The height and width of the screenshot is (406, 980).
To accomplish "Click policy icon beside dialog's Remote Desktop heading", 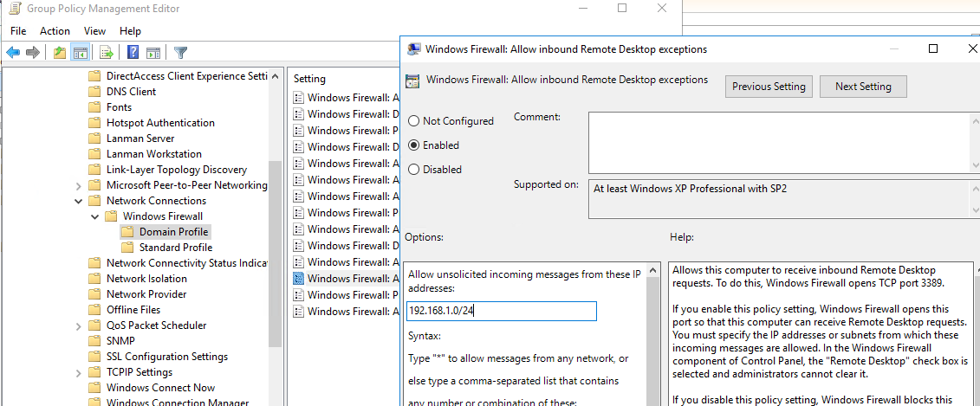I will [x=412, y=81].
